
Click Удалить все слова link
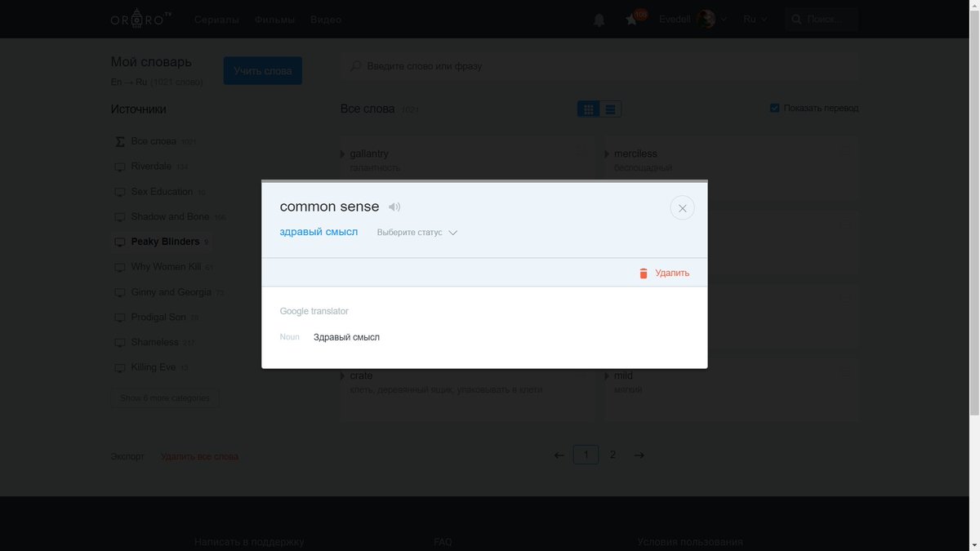point(199,456)
